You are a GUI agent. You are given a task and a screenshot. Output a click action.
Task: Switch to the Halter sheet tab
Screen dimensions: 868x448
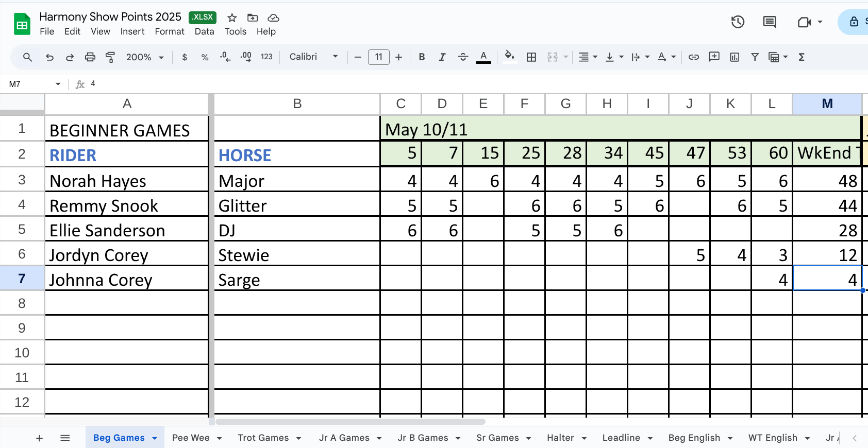pyautogui.click(x=560, y=438)
